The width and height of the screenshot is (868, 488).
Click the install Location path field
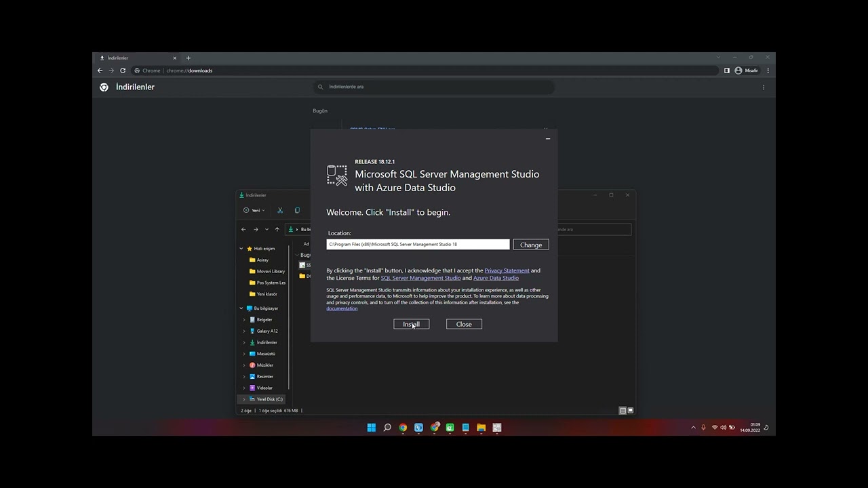(418, 244)
